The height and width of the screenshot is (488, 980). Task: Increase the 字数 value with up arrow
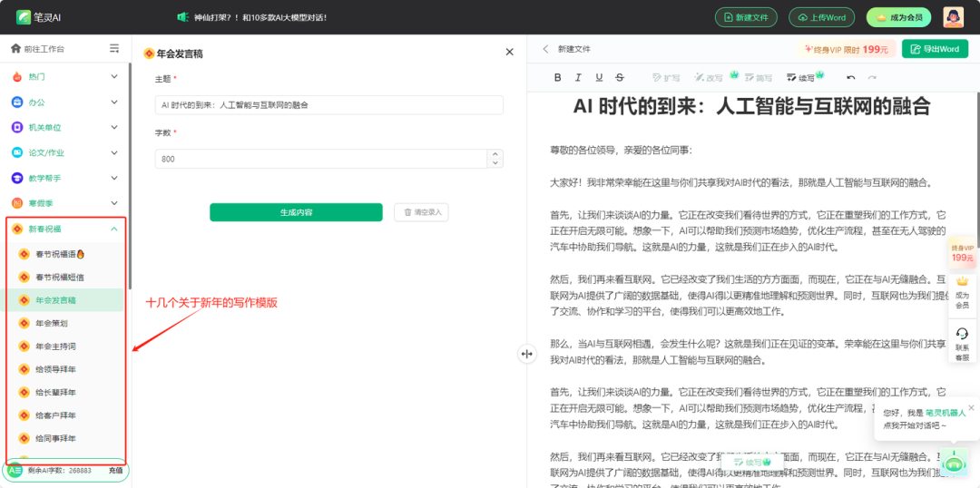495,154
